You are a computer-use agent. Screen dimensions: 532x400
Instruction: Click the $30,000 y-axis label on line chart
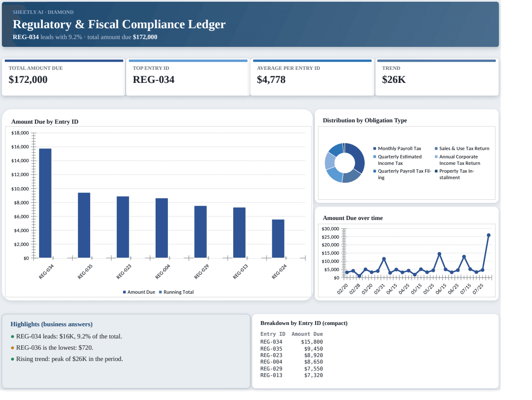coord(331,229)
